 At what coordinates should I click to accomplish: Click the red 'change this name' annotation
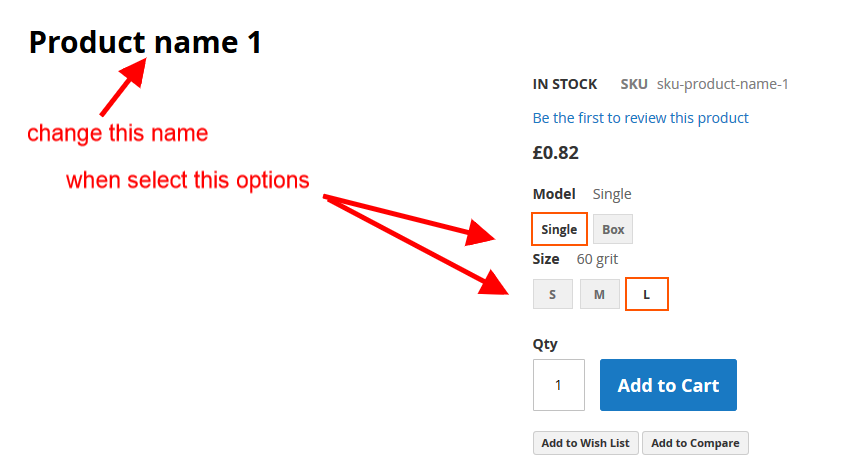[117, 133]
